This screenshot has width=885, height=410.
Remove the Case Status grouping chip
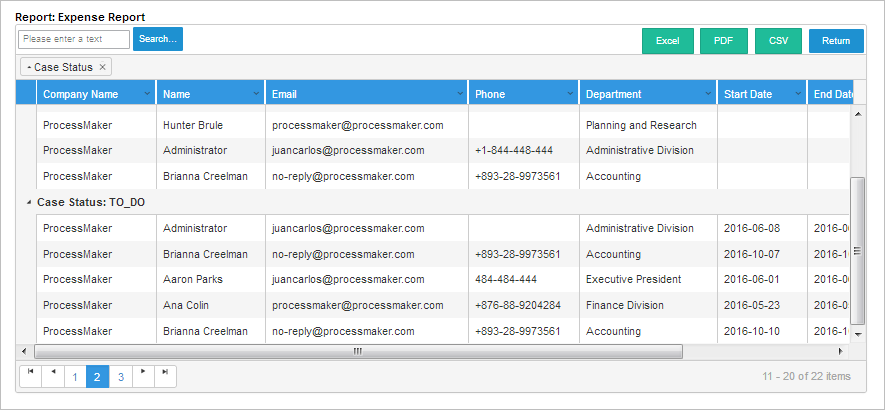(102, 67)
